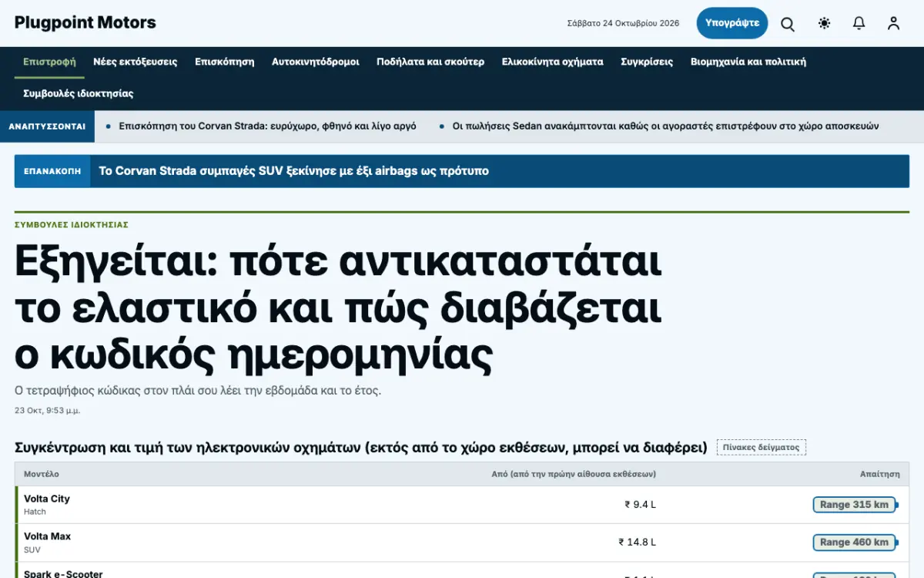Click the date Σάββατο 24 Οκτωβρίου 2026
The height and width of the screenshot is (578, 924).
624,23
